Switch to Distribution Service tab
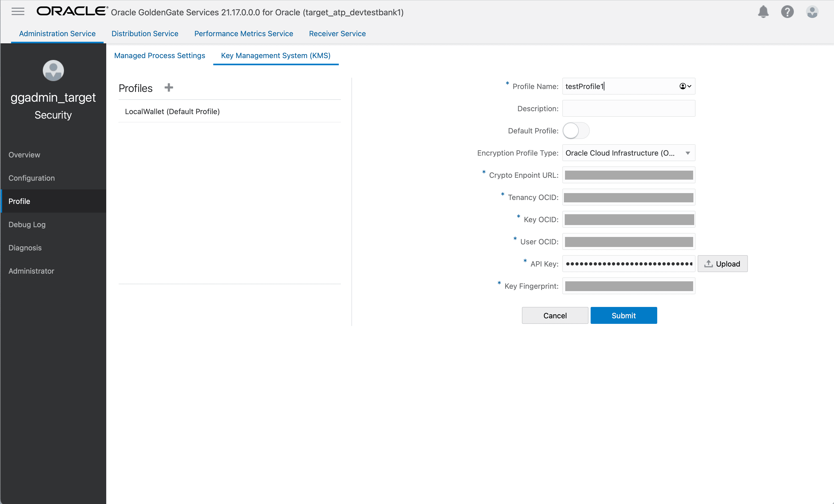Screen dimensions: 834x504 (x=145, y=34)
